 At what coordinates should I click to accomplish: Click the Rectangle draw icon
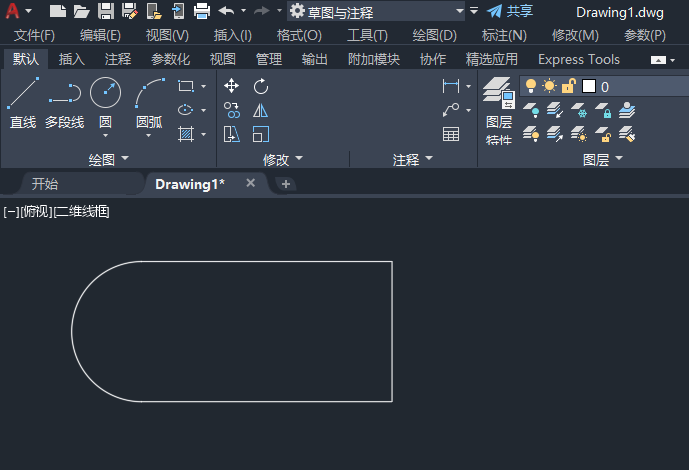tap(185, 86)
